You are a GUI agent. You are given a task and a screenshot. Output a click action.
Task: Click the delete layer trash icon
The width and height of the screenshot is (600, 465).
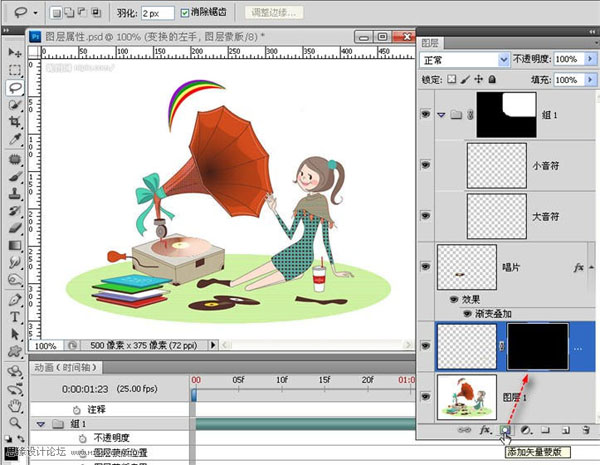tap(585, 430)
